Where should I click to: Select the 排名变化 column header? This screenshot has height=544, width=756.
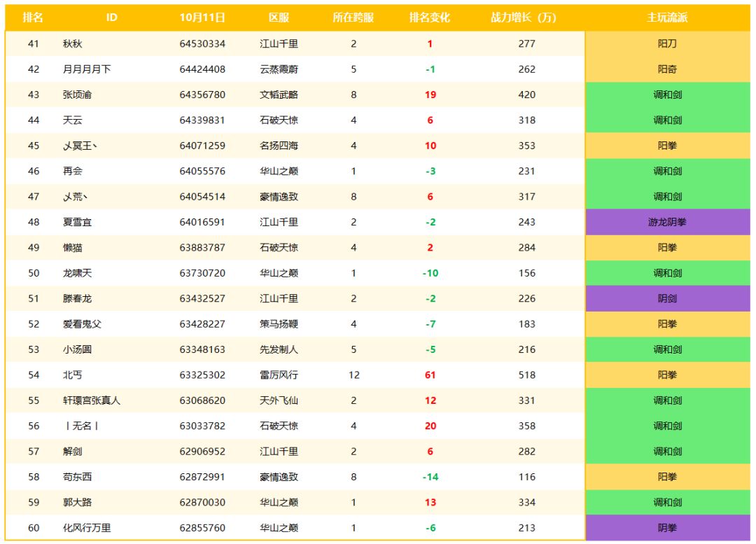[430, 18]
